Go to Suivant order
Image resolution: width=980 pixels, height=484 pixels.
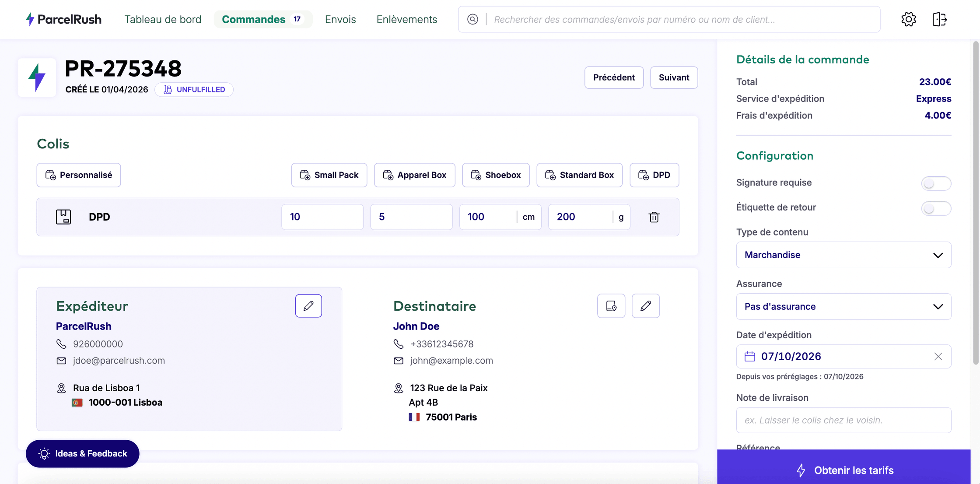coord(674,77)
